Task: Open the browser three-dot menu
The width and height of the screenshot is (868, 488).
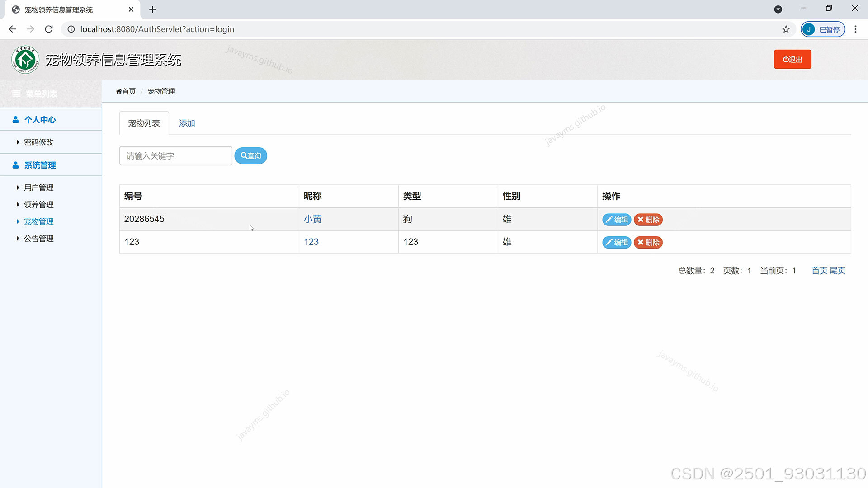Action: pos(855,29)
